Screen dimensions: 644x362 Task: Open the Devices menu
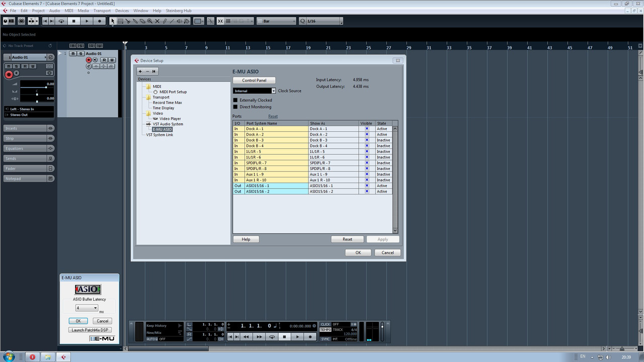[x=122, y=11]
